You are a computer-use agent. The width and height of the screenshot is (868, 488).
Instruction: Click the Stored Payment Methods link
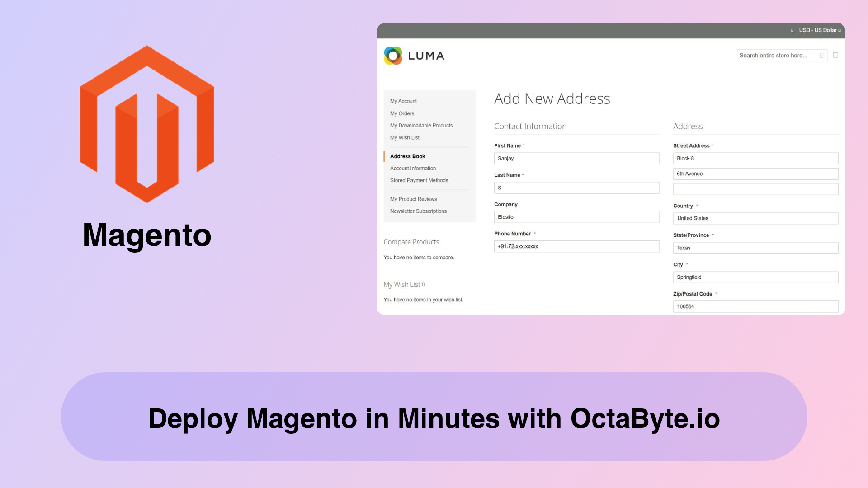pos(419,180)
